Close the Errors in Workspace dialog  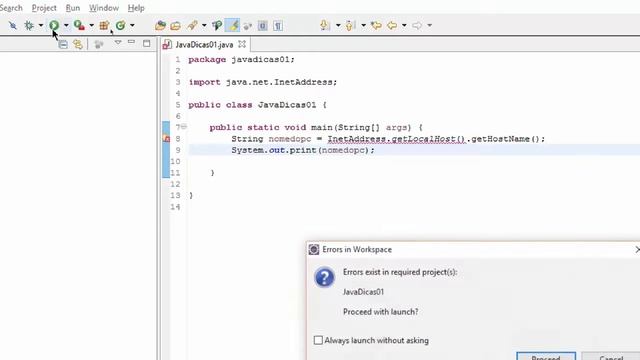click(x=637, y=249)
